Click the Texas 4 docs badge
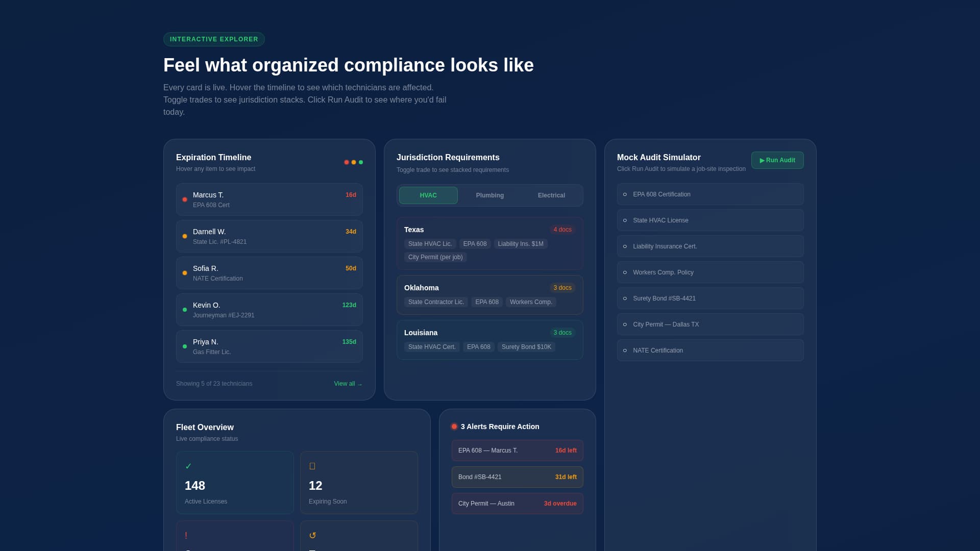This screenshot has height=551, width=980. pyautogui.click(x=562, y=230)
